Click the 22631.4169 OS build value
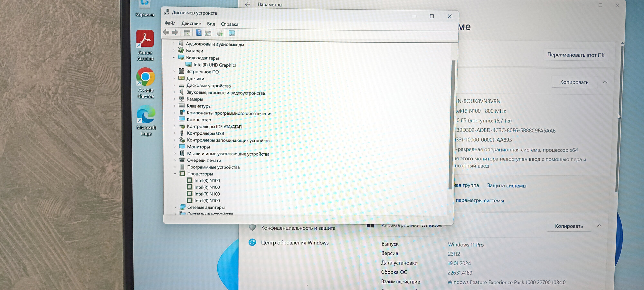644x290 pixels. [460, 273]
